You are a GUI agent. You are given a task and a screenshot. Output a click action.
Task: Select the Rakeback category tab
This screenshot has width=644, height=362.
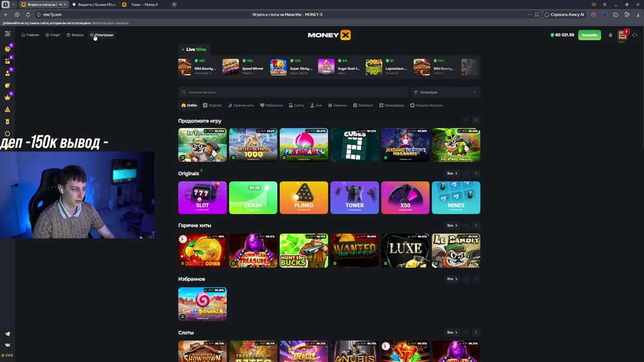[x=363, y=106]
